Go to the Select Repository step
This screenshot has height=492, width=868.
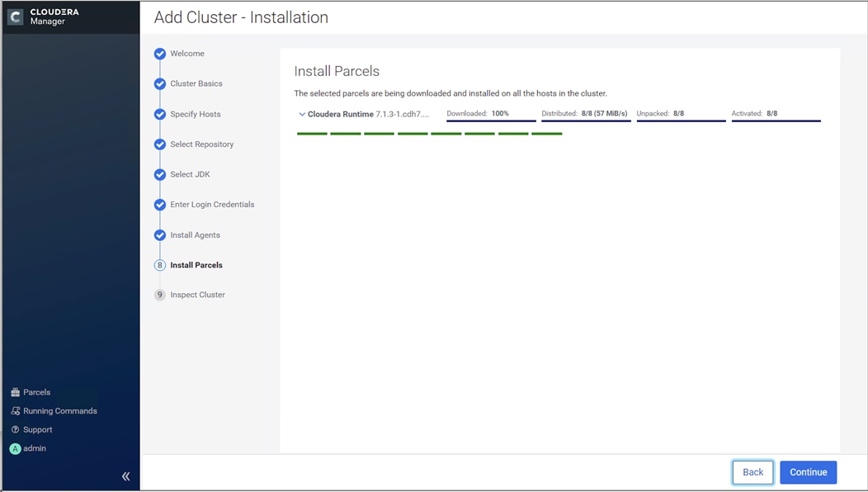click(x=202, y=144)
